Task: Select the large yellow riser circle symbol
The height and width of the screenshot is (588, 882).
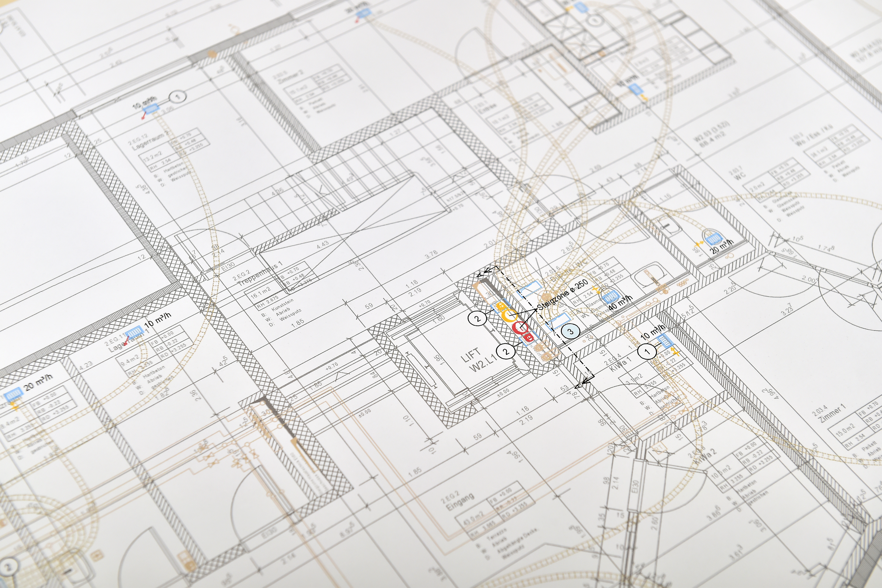Action: (x=510, y=315)
